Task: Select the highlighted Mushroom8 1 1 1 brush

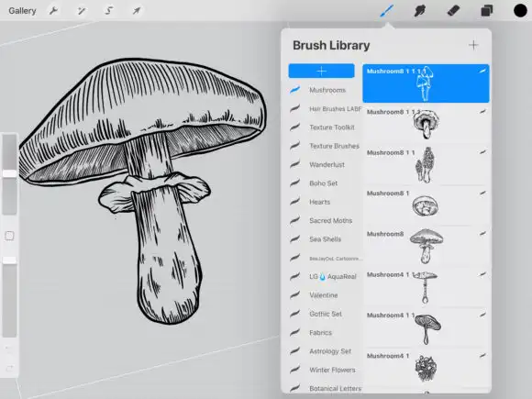Action: click(426, 83)
